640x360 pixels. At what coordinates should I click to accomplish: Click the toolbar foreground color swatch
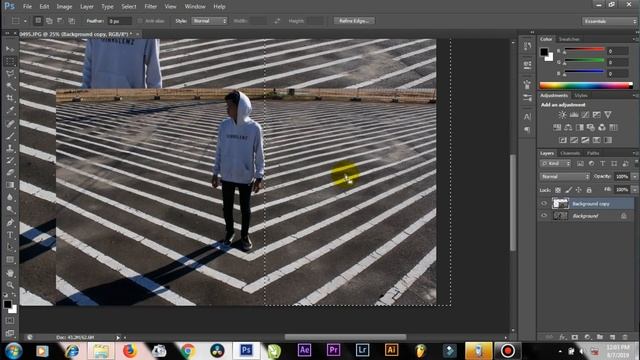7,304
